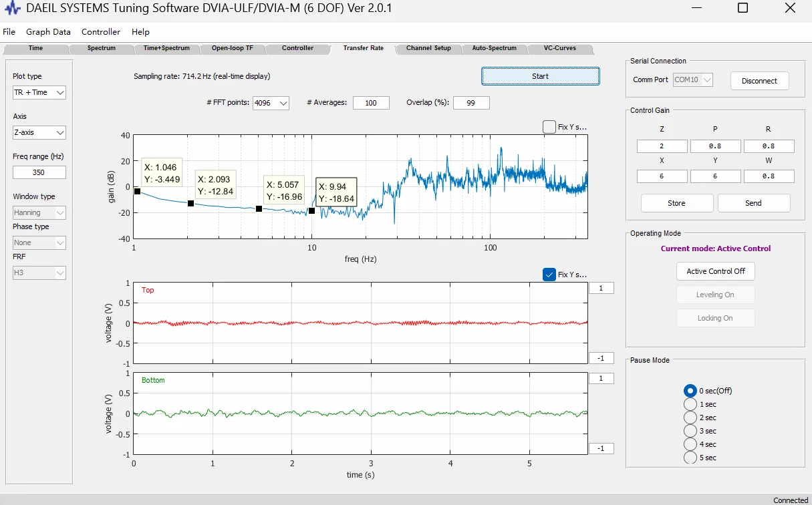Click the Locking On button
Image resolution: width=812 pixels, height=505 pixels.
(716, 318)
